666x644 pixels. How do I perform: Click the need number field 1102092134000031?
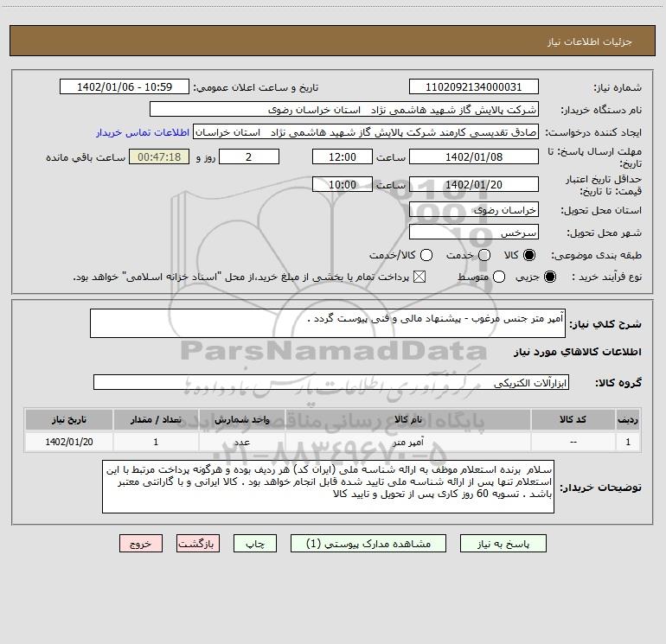(474, 87)
